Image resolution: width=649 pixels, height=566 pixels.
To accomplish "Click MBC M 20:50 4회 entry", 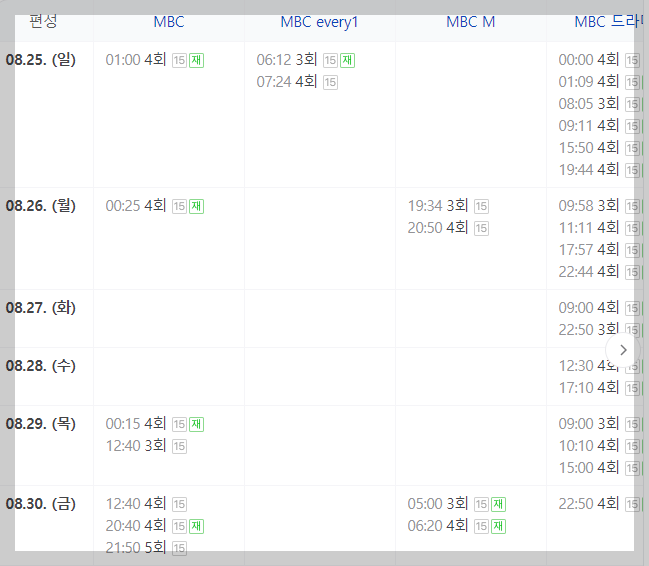I will tap(438, 228).
